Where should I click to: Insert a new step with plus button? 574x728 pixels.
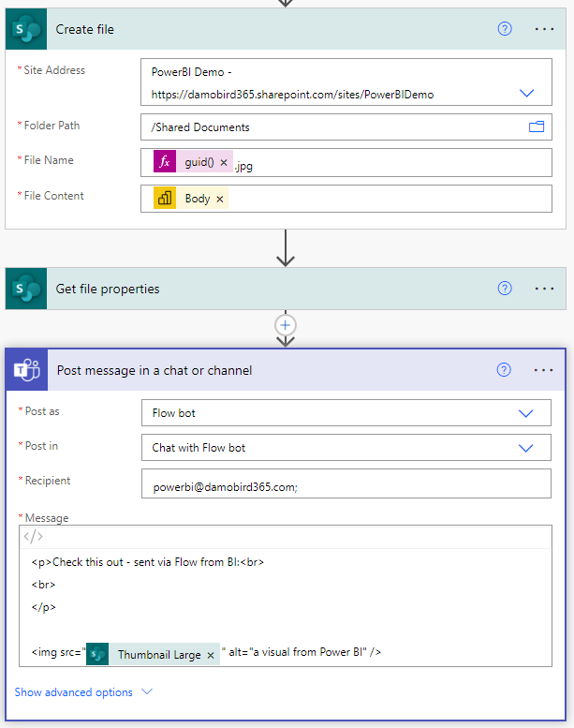pos(286,325)
